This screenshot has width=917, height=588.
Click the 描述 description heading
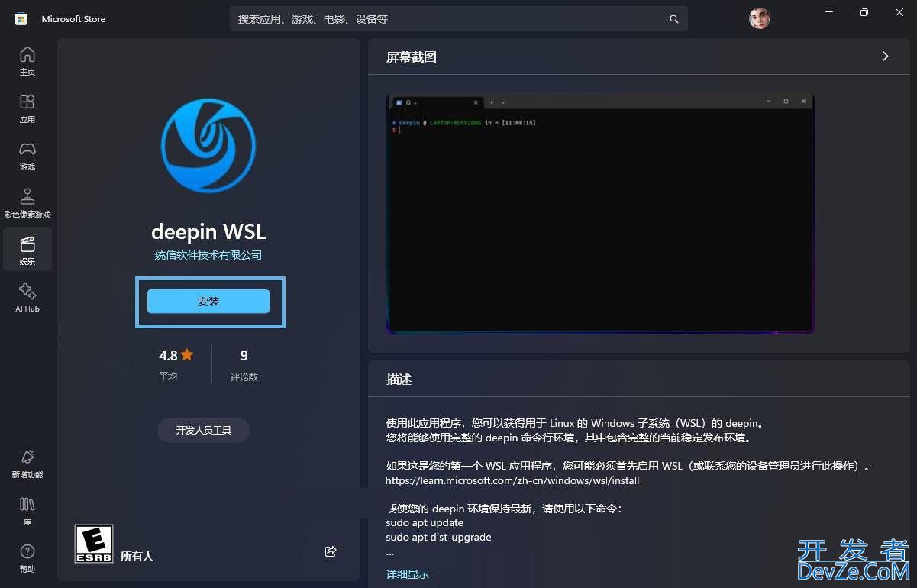click(399, 380)
